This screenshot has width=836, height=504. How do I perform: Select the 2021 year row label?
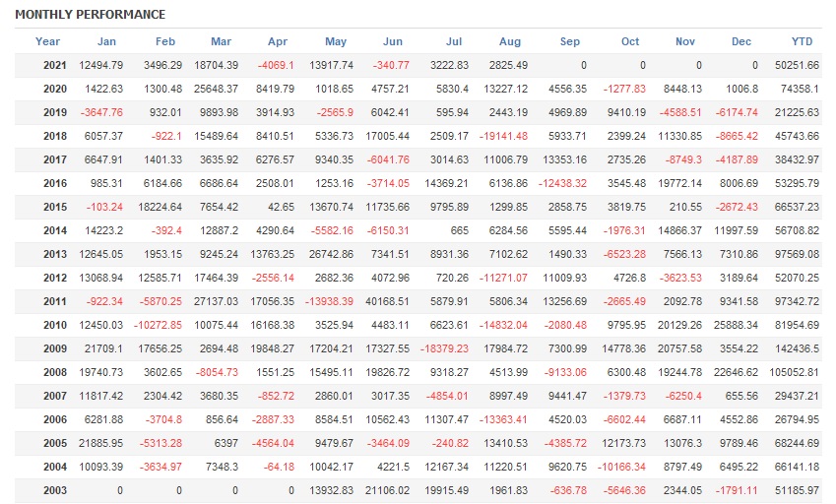click(x=55, y=65)
